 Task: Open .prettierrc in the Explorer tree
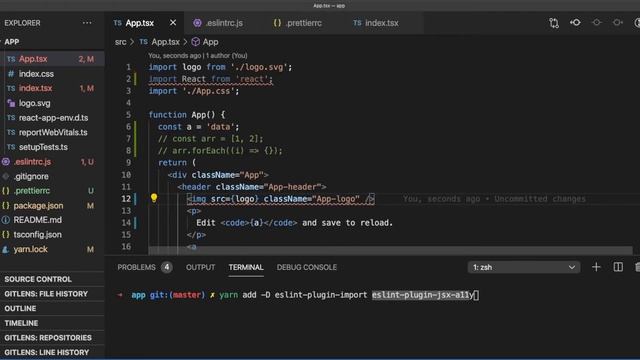(52, 191)
